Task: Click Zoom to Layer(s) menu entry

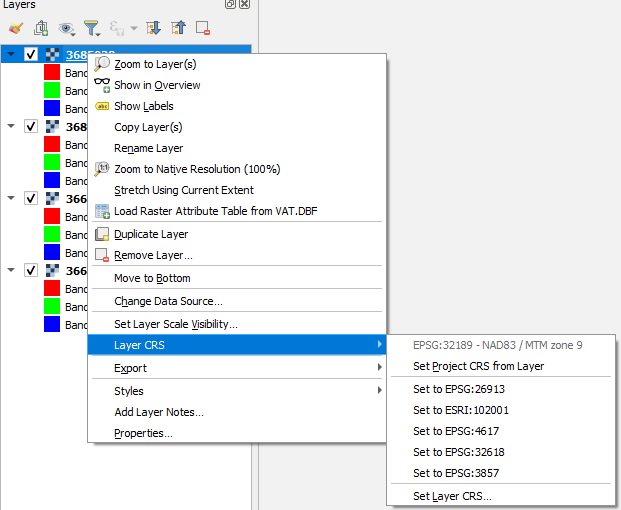Action: (x=237, y=64)
